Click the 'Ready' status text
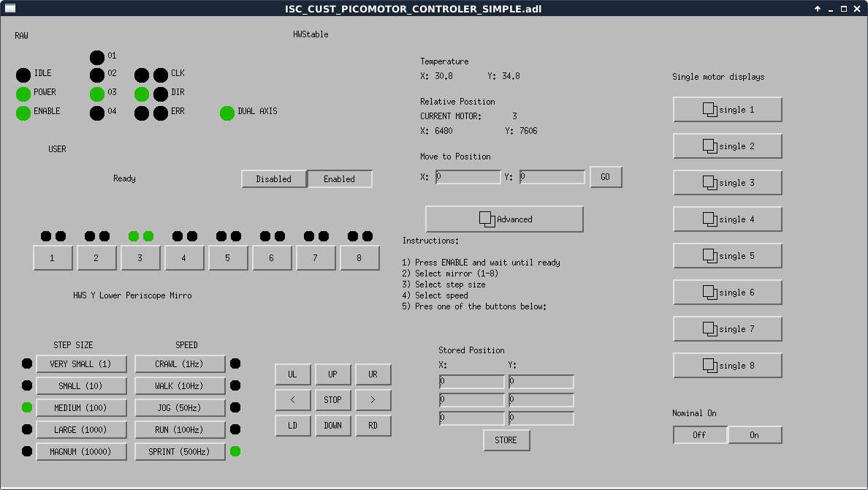868x490 pixels. tap(124, 178)
